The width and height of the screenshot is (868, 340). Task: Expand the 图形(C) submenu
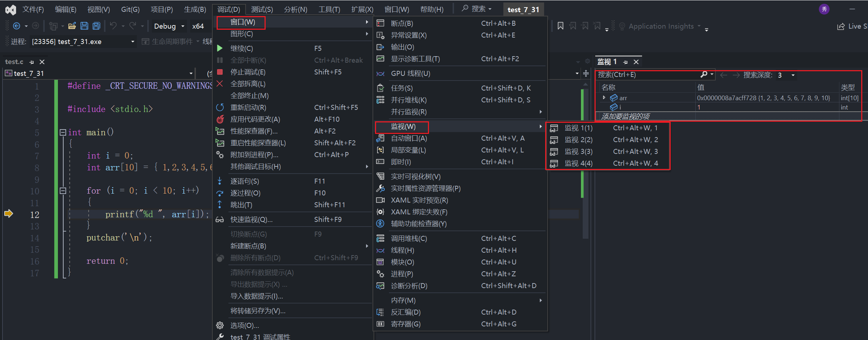click(x=293, y=34)
